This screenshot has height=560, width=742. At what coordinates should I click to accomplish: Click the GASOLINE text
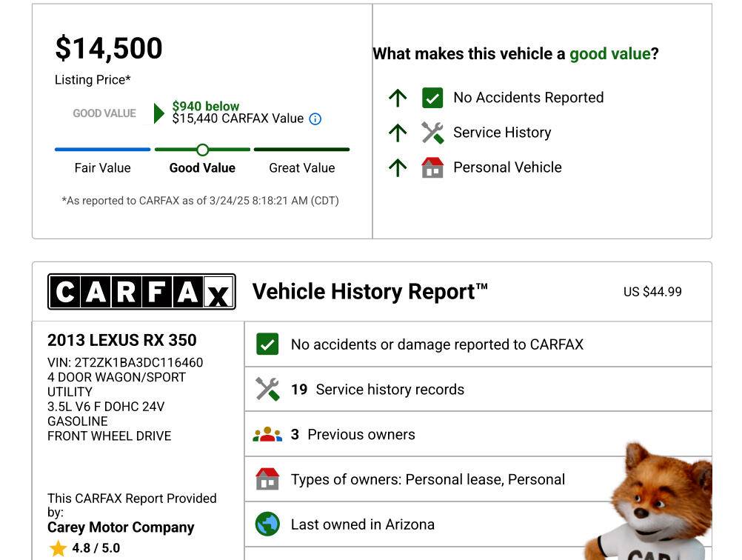click(x=78, y=421)
